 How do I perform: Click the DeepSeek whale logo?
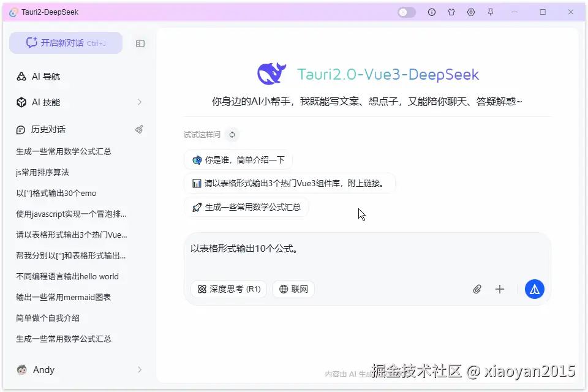click(x=271, y=73)
